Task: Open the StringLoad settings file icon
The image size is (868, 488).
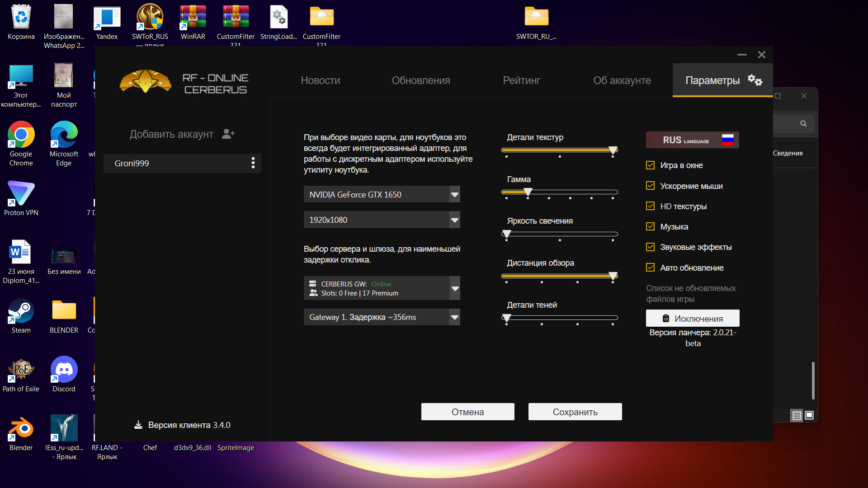Action: tap(278, 23)
